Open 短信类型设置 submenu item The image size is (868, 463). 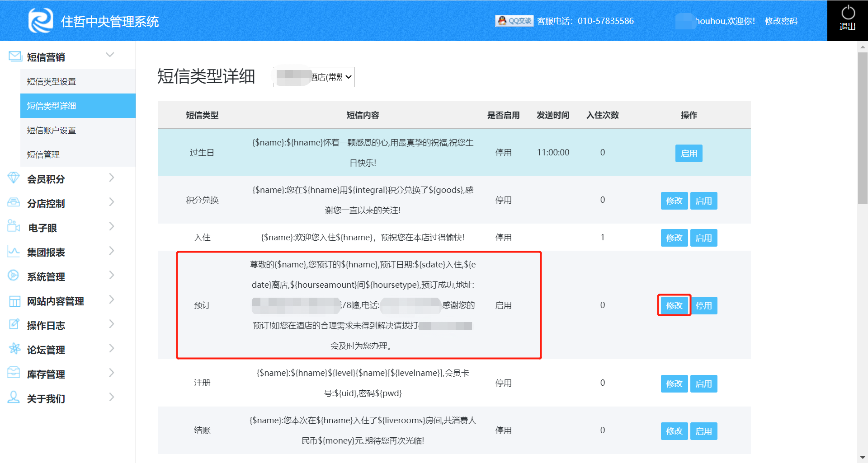pos(78,81)
